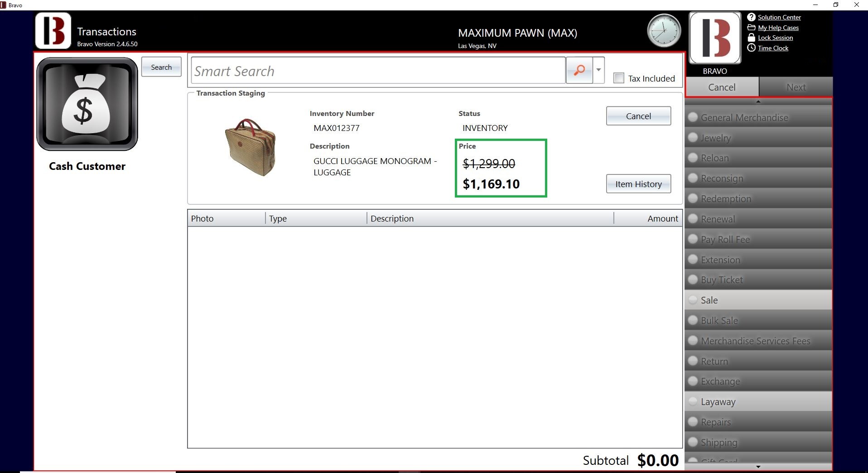Select the Reconsign transaction type
Image resolution: width=868 pixels, height=473 pixels.
pyautogui.click(x=758, y=178)
